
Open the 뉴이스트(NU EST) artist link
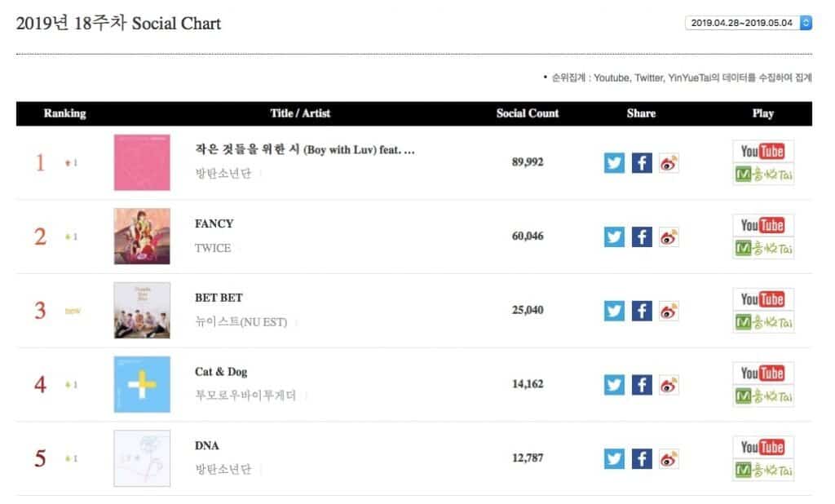coord(242,322)
